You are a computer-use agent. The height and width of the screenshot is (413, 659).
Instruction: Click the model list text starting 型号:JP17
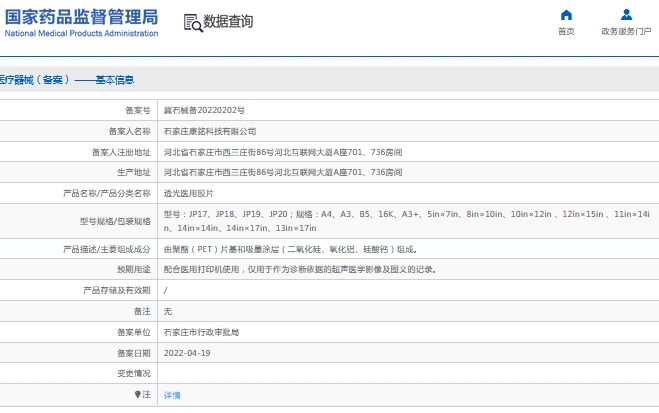point(406,221)
